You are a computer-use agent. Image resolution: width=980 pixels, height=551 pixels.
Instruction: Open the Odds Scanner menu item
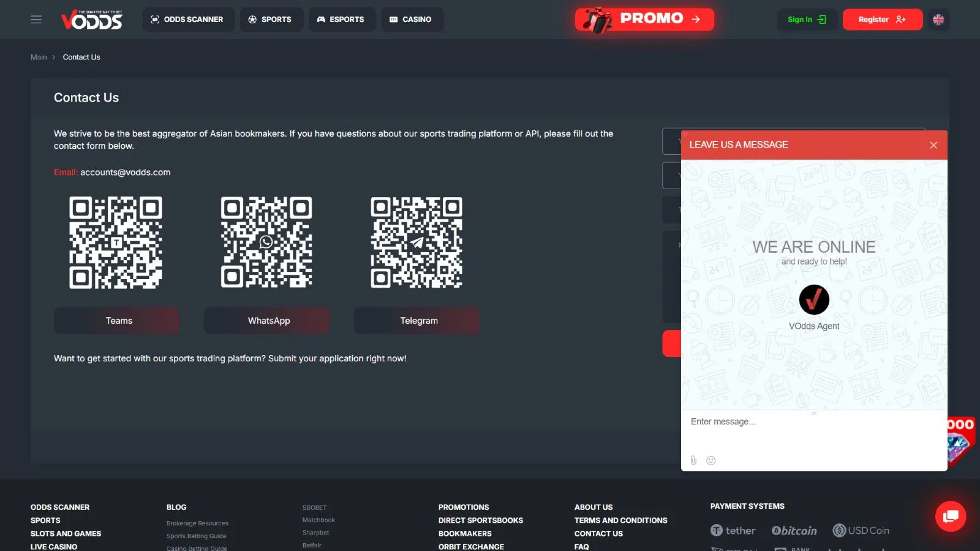(x=188, y=20)
